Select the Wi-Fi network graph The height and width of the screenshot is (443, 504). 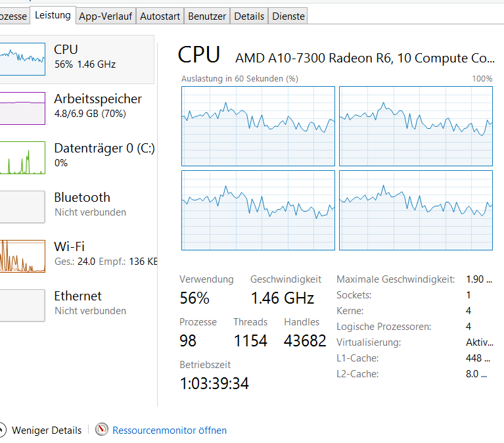pyautogui.click(x=22, y=256)
